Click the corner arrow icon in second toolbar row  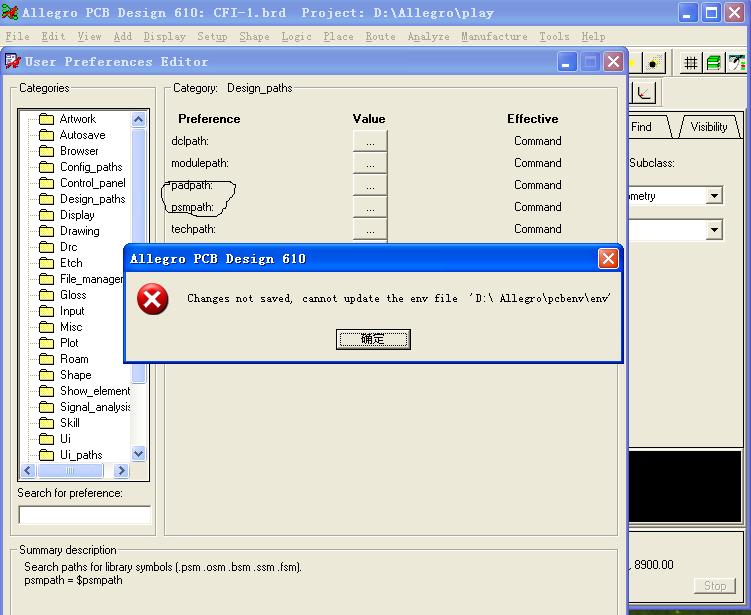coord(644,92)
